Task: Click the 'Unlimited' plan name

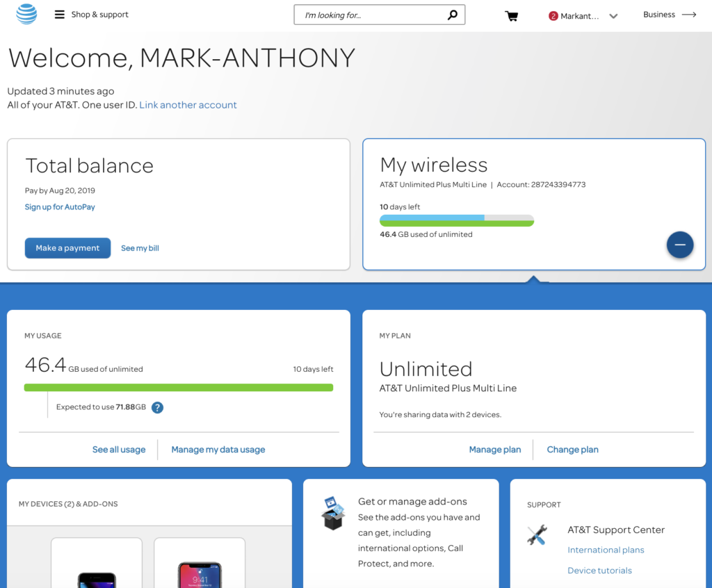Action: (426, 369)
